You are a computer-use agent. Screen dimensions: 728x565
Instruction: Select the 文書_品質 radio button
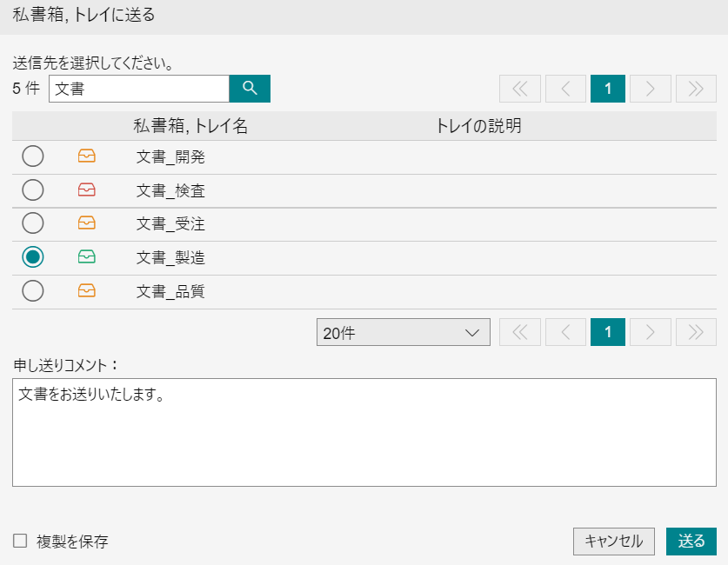click(x=33, y=291)
